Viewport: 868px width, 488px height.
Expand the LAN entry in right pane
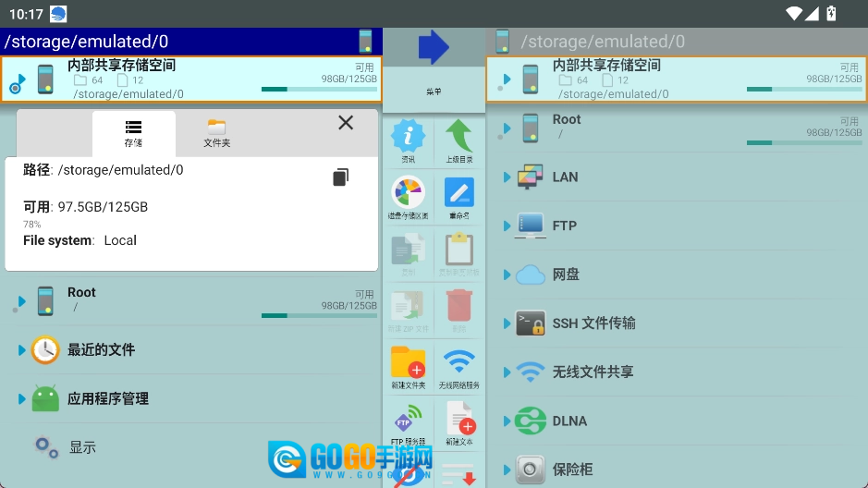507,177
